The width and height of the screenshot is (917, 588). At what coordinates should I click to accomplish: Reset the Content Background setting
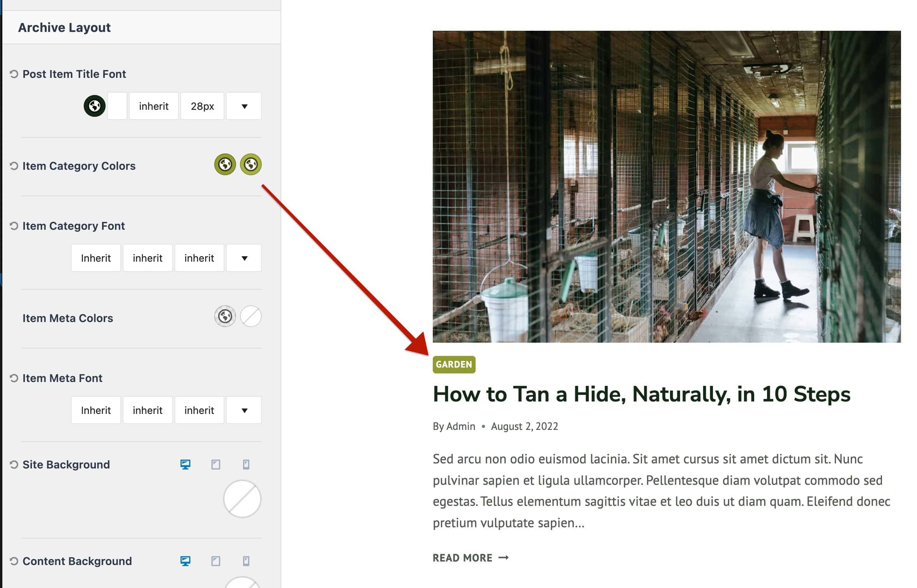pyautogui.click(x=14, y=561)
